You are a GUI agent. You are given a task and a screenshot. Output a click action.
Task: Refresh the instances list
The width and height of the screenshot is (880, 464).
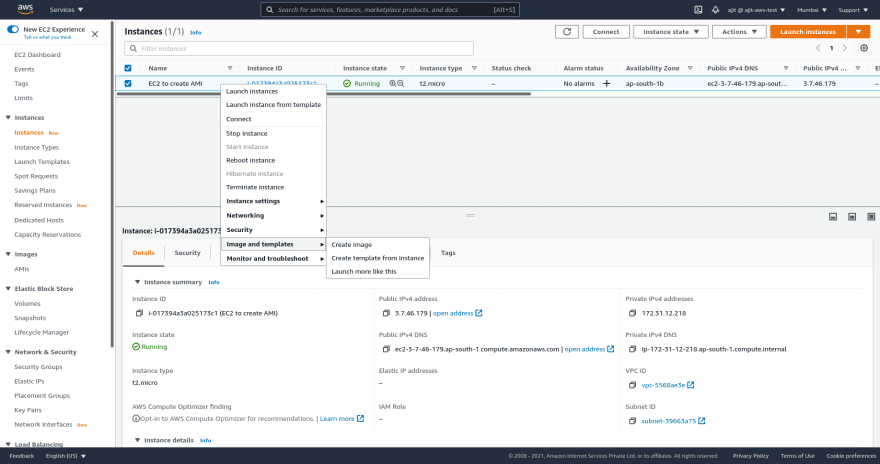point(567,32)
